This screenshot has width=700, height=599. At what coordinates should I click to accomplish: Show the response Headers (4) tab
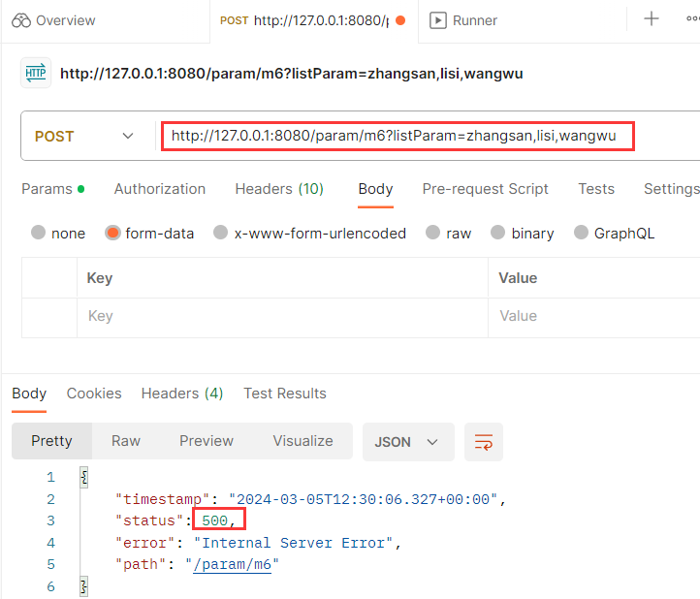pos(182,394)
